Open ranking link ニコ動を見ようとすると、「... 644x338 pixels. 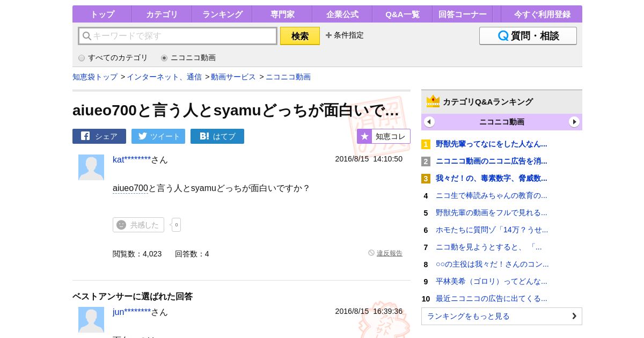[x=489, y=247]
